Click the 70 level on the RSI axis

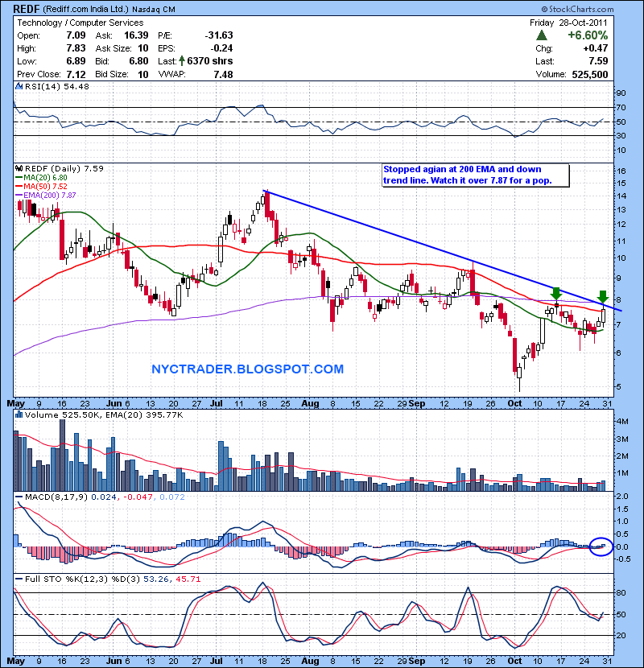pyautogui.click(x=621, y=108)
